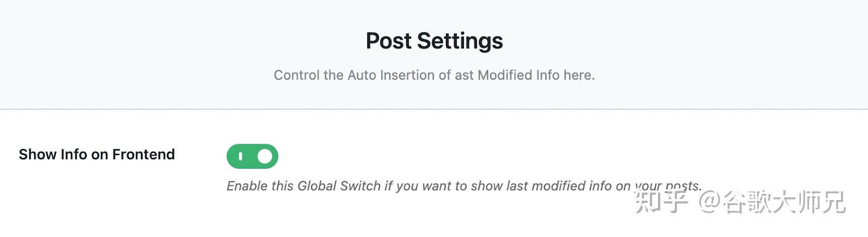Click the on-indicator bar inside the green switch
This screenshot has height=237, width=868.
(x=240, y=157)
